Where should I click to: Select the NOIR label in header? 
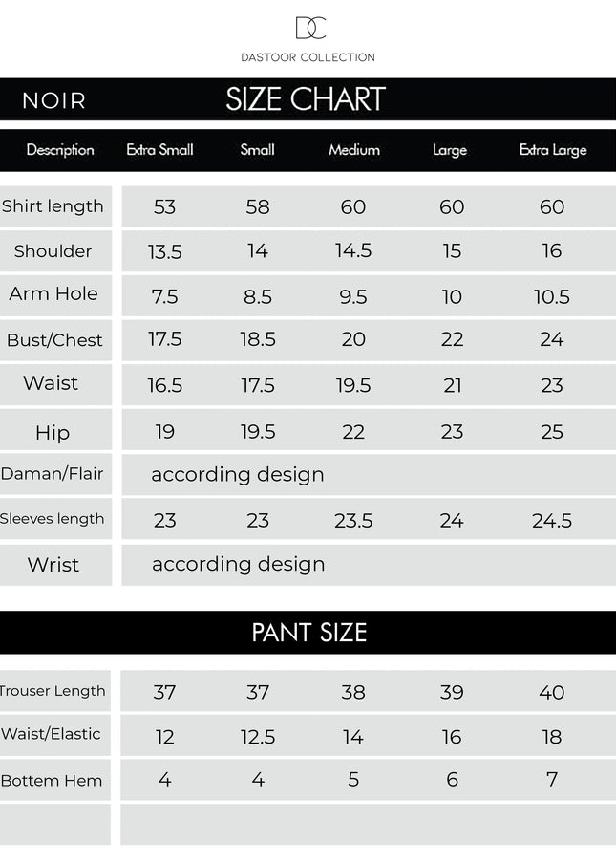(x=54, y=100)
